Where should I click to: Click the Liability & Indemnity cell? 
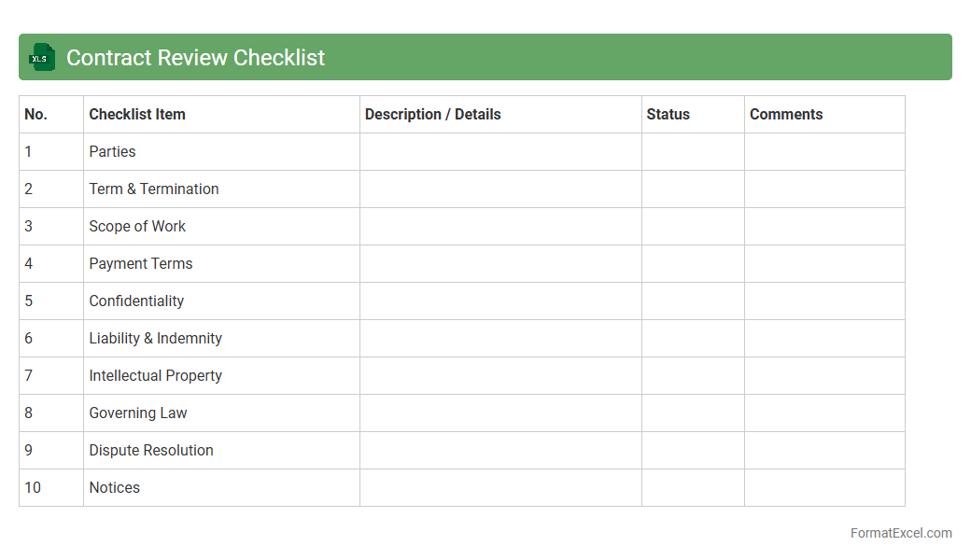(156, 339)
